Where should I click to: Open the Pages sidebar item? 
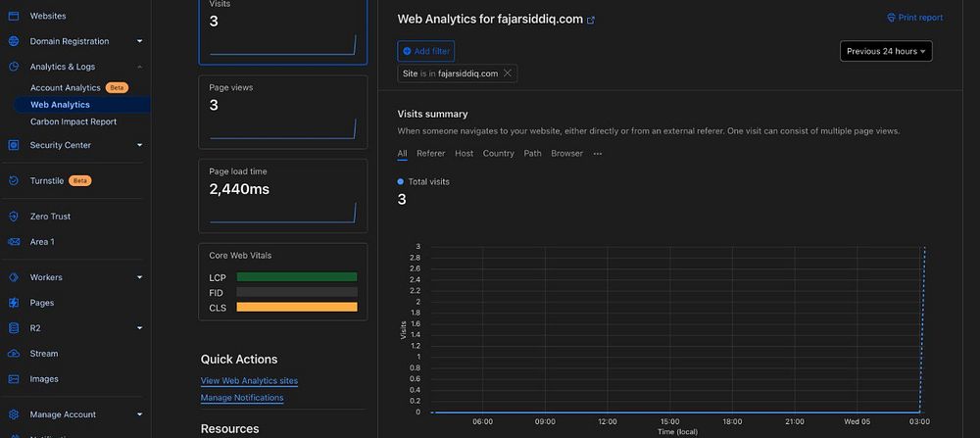(x=42, y=303)
